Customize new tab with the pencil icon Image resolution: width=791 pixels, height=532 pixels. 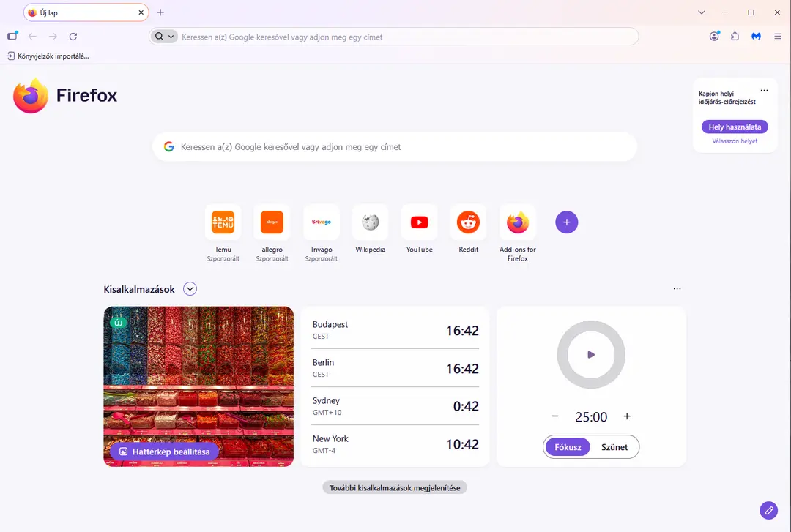pyautogui.click(x=769, y=510)
